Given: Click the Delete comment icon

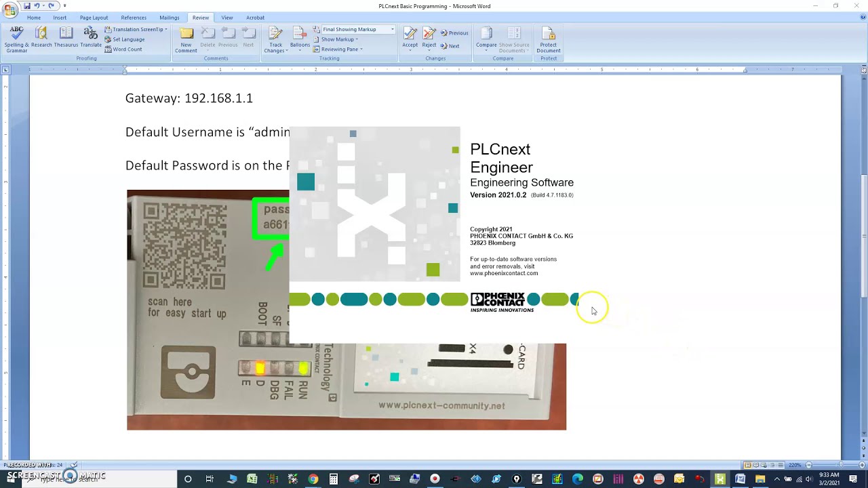Looking at the screenshot, I should tap(208, 38).
